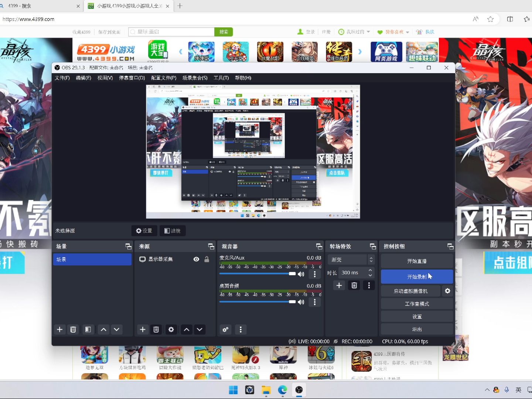
Task: Open the 视图(V) menu
Action: click(x=105, y=78)
